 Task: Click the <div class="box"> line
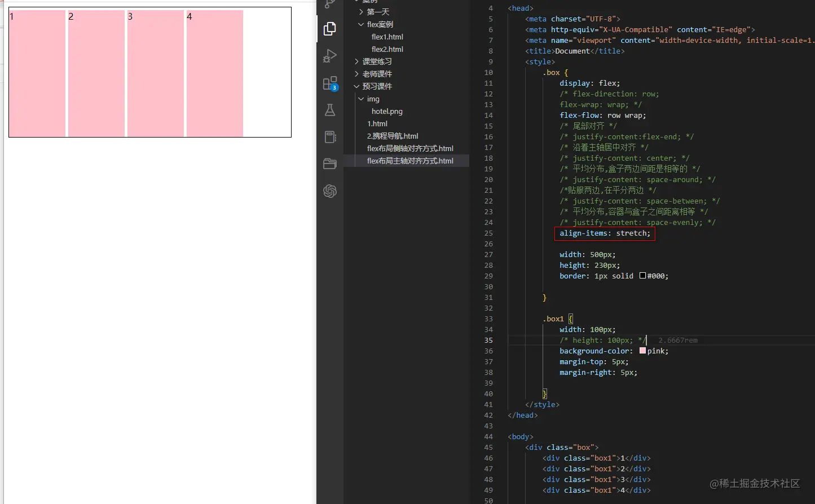click(x=562, y=447)
